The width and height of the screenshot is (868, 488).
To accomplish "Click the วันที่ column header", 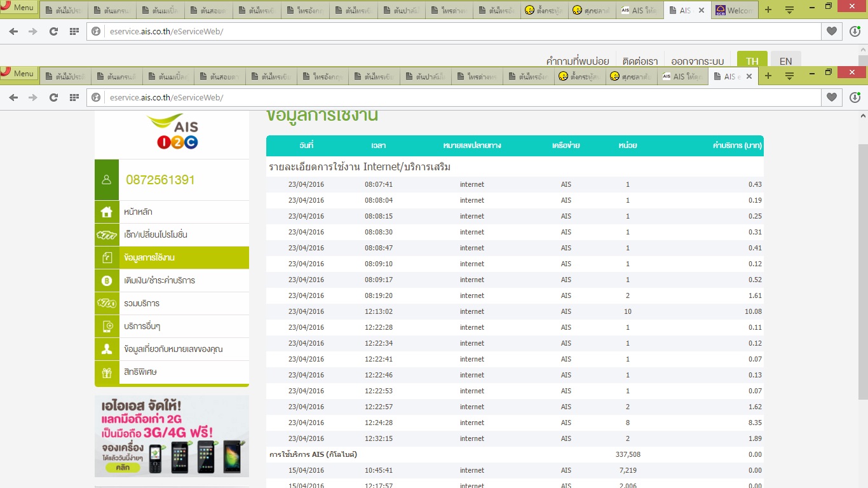I will click(306, 146).
